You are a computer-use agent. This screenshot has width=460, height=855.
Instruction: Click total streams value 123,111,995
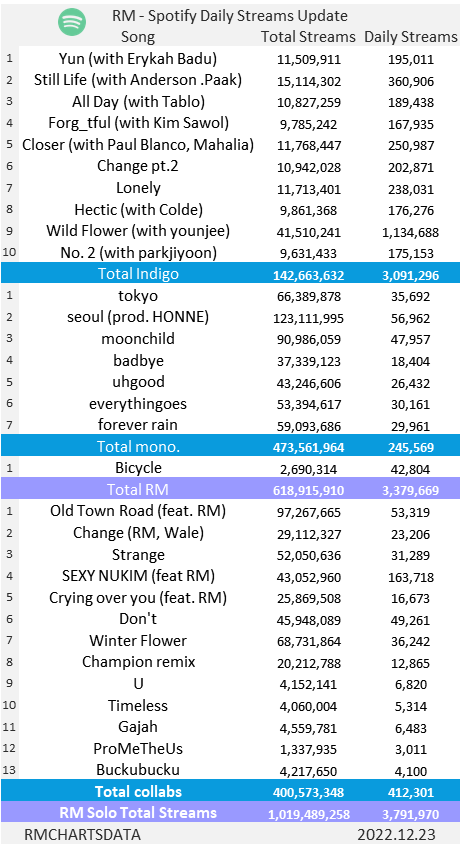[x=308, y=319]
